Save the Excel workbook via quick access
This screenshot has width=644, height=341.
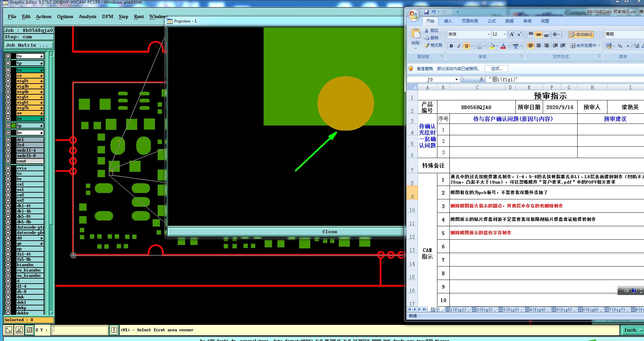(x=426, y=12)
